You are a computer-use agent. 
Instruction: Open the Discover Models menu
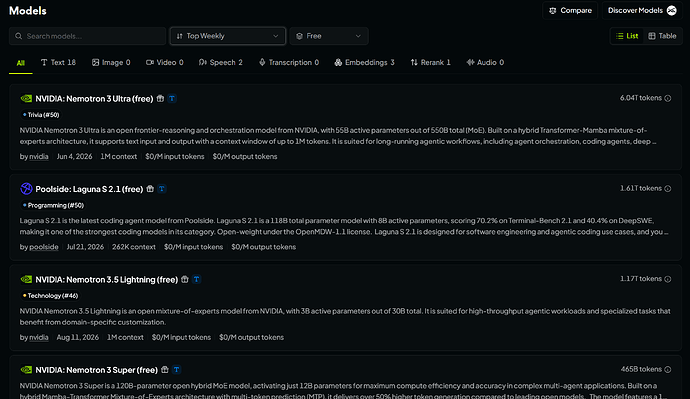click(642, 11)
